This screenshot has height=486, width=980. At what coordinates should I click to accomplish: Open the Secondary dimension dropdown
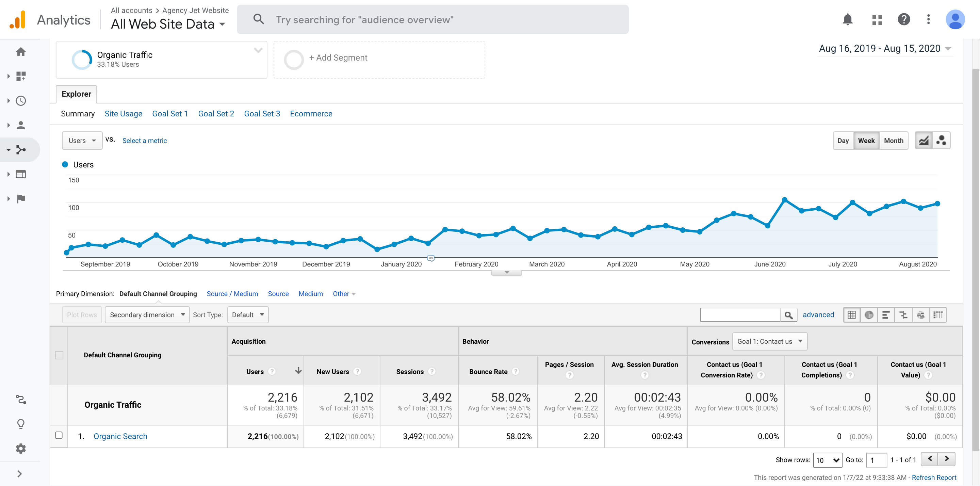click(147, 315)
